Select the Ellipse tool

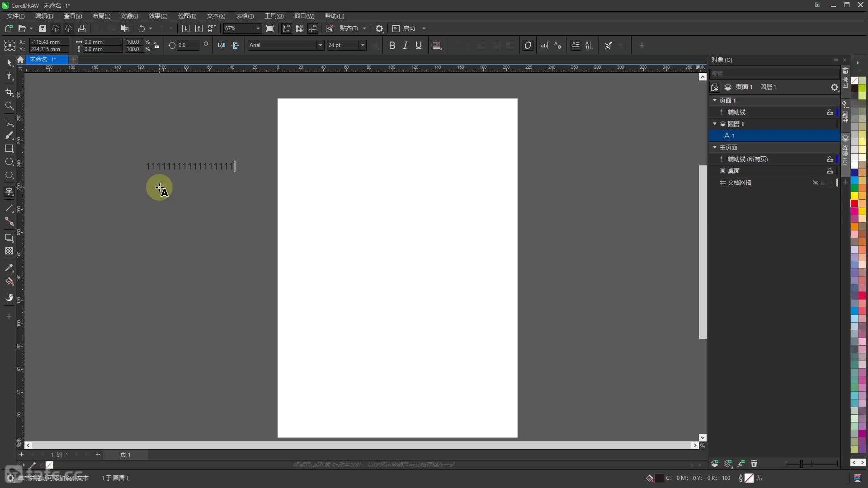[x=9, y=162]
